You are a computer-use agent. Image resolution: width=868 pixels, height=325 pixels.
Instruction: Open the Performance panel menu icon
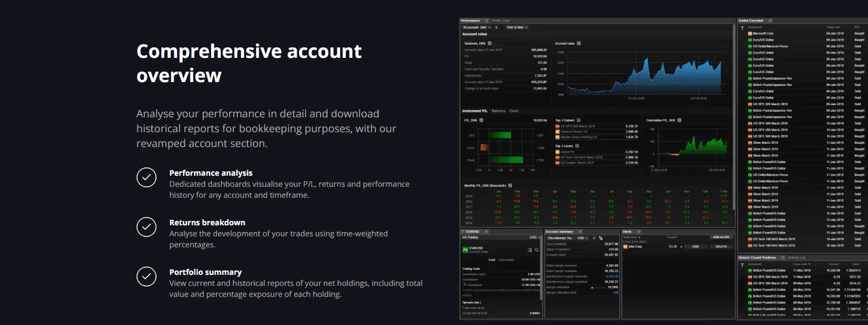(487, 20)
